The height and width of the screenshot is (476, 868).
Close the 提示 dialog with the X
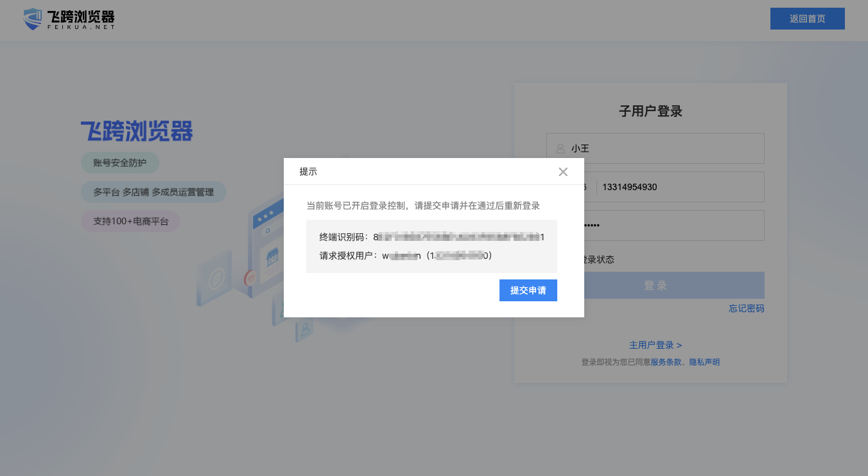(x=563, y=172)
